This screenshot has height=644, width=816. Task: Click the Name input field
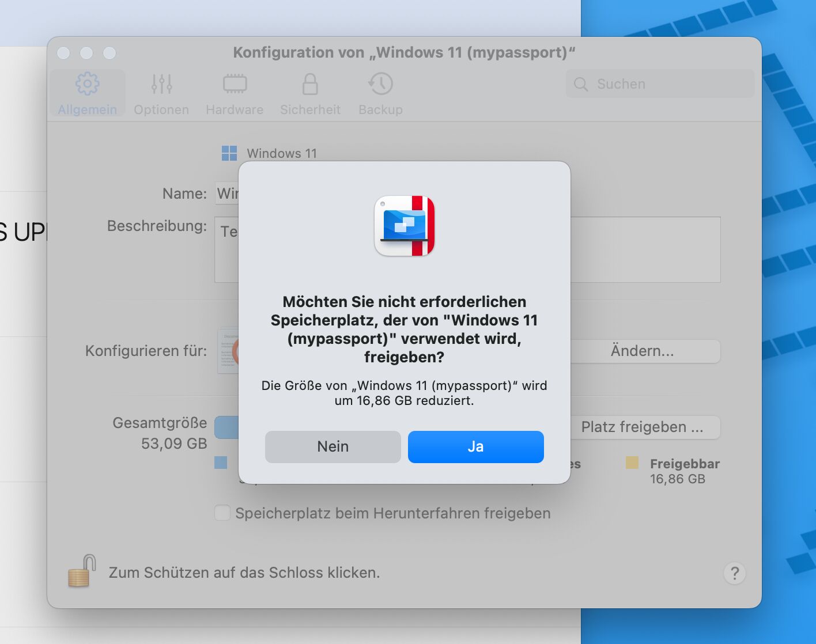tap(227, 194)
